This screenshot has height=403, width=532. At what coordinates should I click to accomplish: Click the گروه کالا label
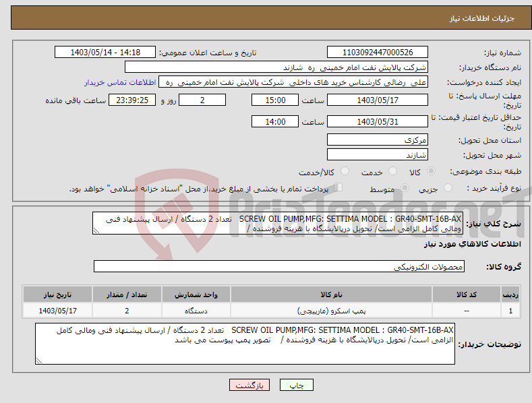point(504,267)
